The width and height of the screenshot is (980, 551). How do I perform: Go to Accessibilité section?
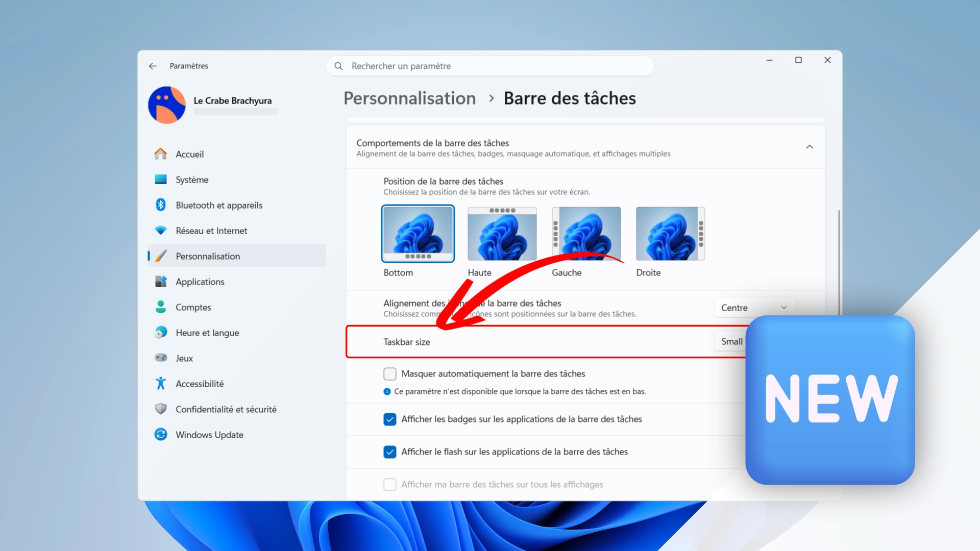pos(237,383)
